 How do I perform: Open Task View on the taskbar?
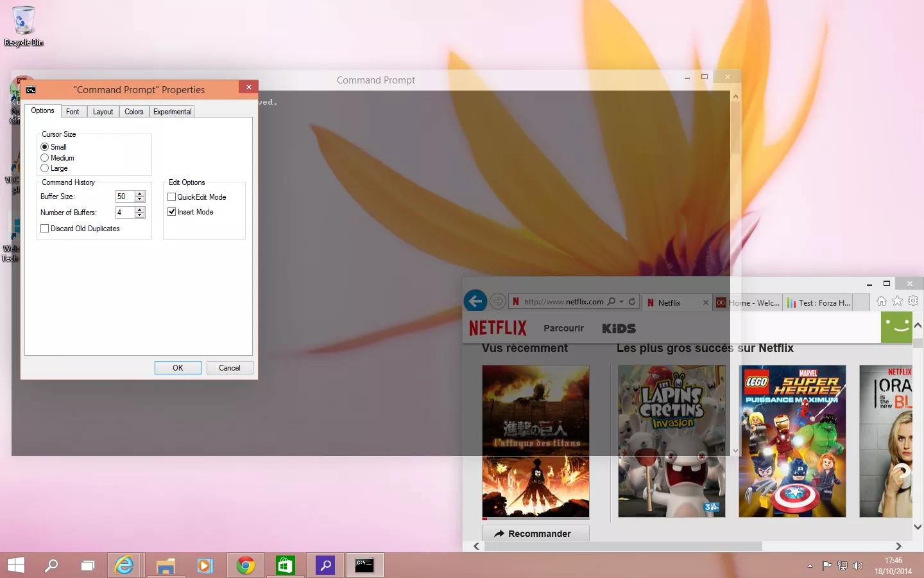(88, 565)
